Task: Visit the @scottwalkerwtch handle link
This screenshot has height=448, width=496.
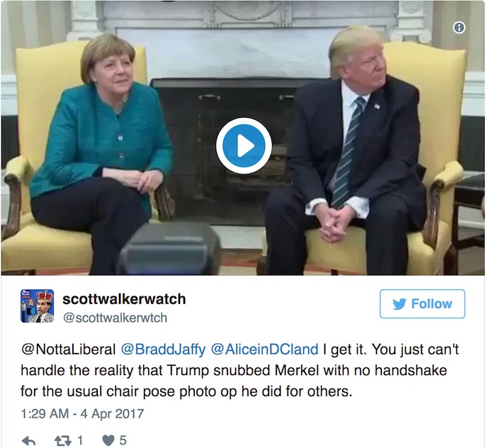Action: 115,318
